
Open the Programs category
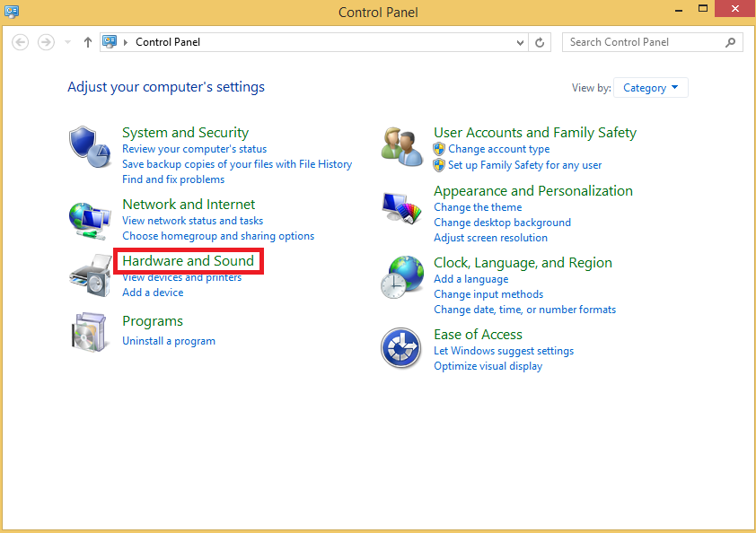(x=153, y=321)
